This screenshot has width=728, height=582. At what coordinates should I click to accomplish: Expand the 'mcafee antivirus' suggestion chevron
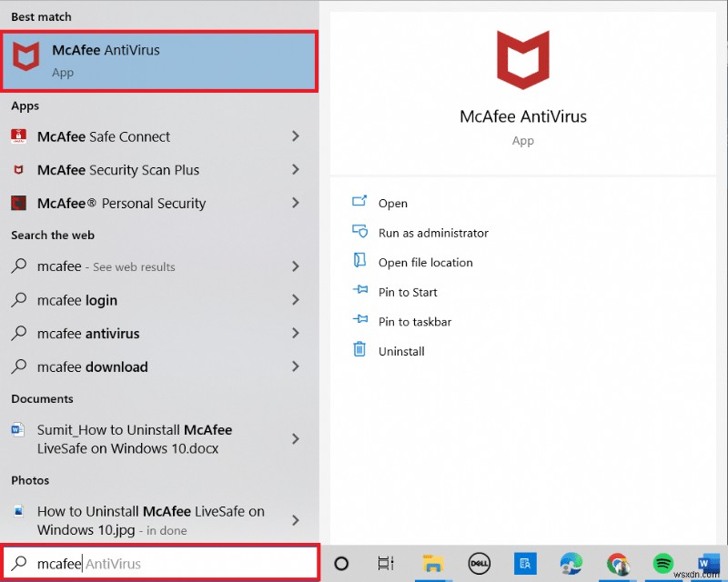295,333
